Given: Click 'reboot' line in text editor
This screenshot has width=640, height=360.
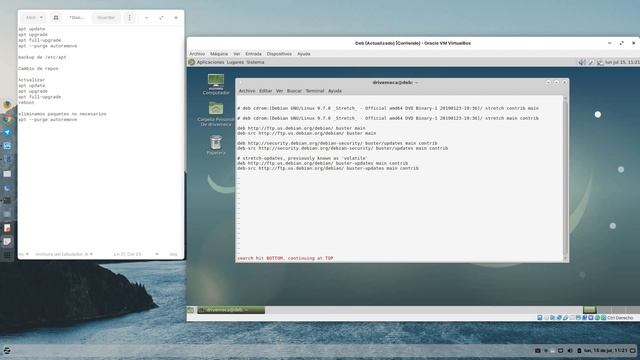Looking at the screenshot, I should (x=26, y=102).
